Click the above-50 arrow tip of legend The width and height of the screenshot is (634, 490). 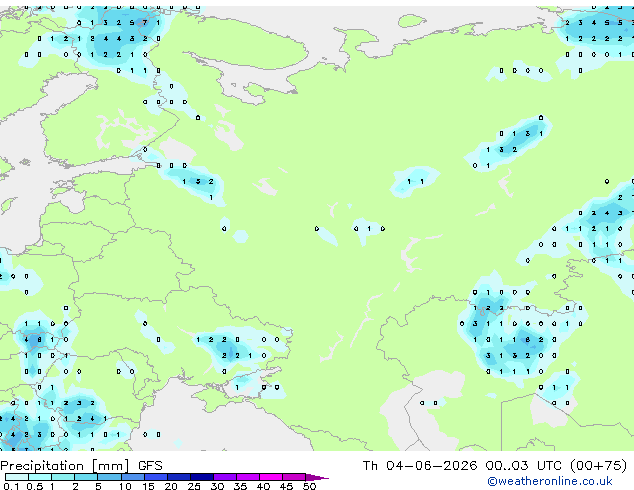click(x=317, y=477)
